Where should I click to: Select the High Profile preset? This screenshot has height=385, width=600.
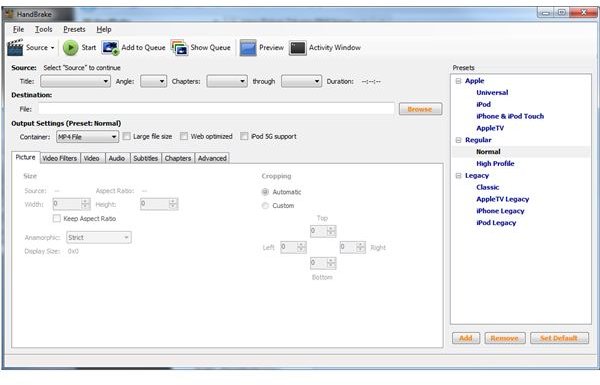(495, 164)
